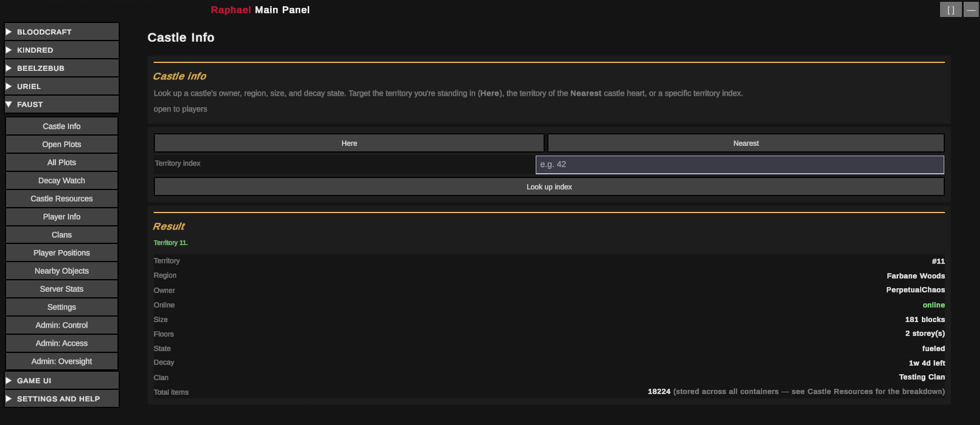The image size is (980, 425).
Task: Open the Settings page in Faust
Action: tap(62, 307)
